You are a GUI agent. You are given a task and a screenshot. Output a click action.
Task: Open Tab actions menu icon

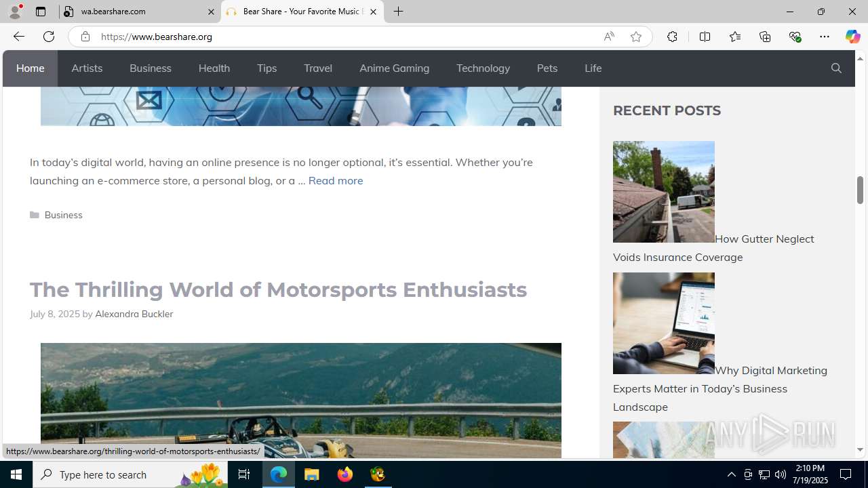coord(41,12)
